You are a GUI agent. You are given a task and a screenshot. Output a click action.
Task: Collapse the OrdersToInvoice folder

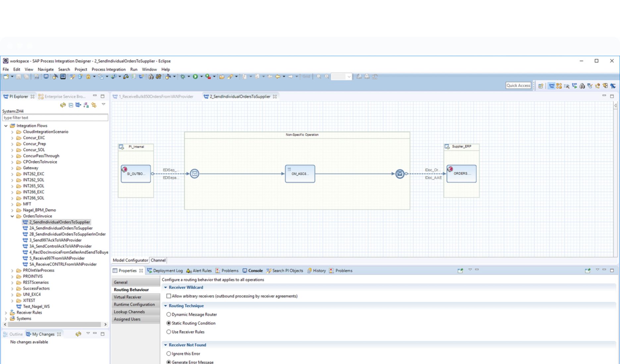[x=12, y=216]
